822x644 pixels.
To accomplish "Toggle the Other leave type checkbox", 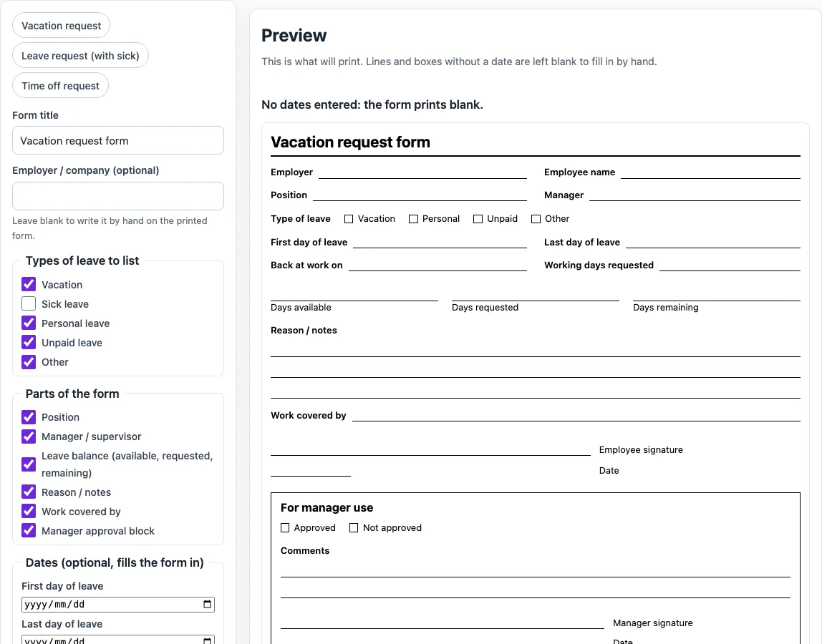I will tap(29, 362).
